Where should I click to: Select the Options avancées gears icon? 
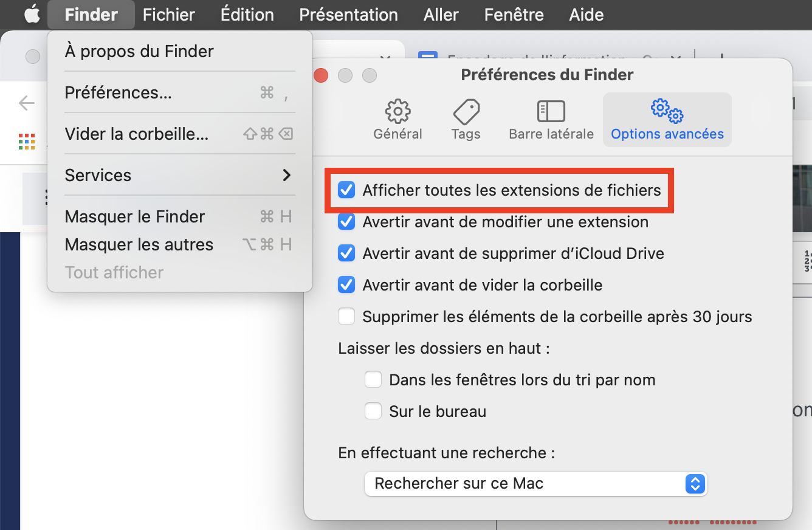tap(667, 111)
